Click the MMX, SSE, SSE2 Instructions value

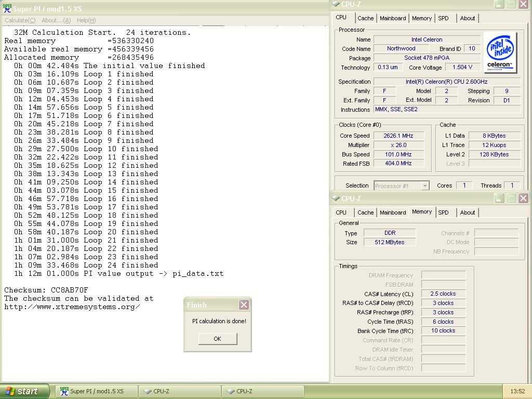pyautogui.click(x=447, y=109)
